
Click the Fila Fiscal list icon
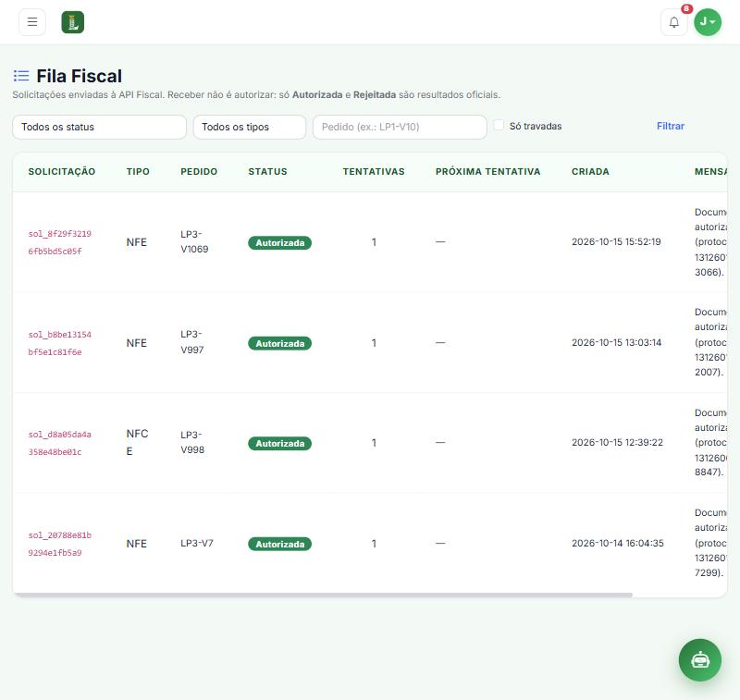(x=21, y=76)
